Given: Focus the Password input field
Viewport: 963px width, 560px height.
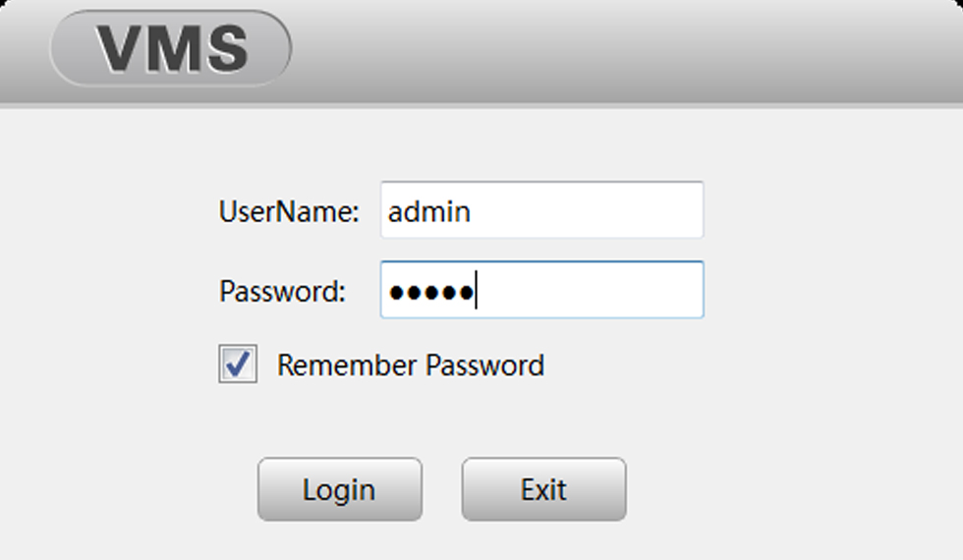Looking at the screenshot, I should pyautogui.click(x=541, y=290).
